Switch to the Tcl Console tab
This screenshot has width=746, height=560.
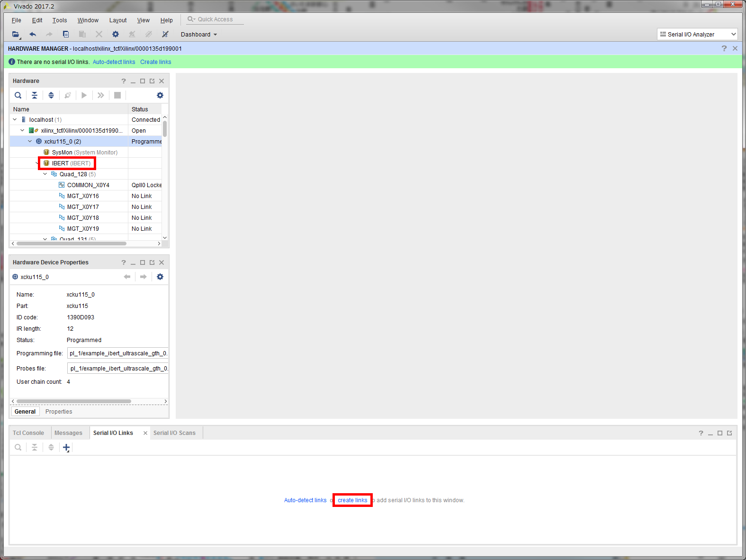tap(28, 433)
